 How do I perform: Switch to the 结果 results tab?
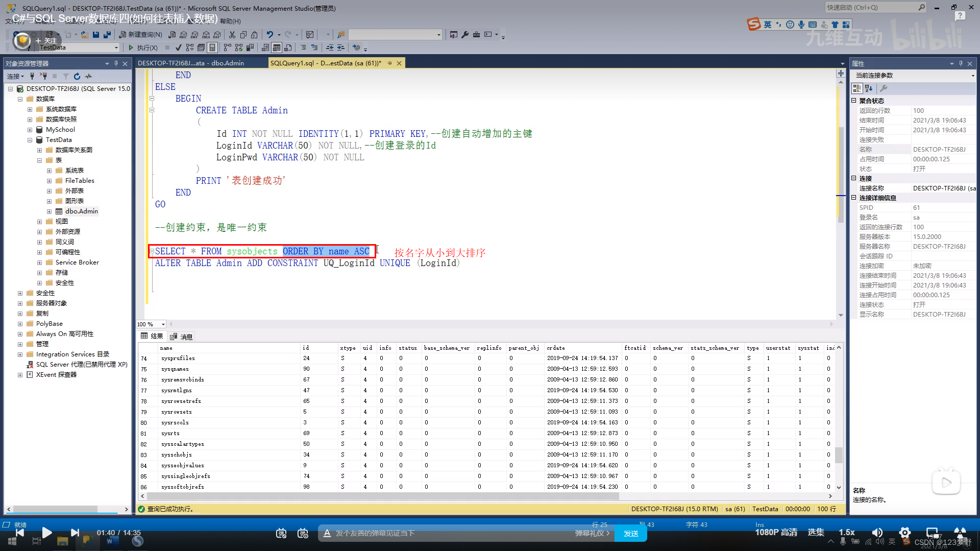[152, 337]
